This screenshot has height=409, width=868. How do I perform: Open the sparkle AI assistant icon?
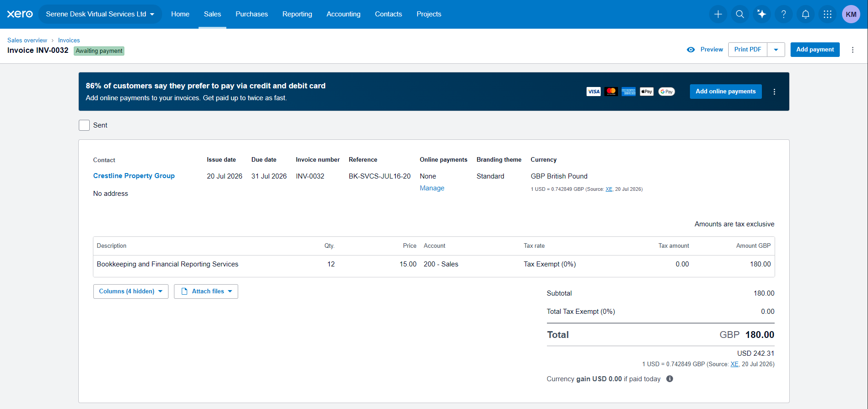point(762,14)
